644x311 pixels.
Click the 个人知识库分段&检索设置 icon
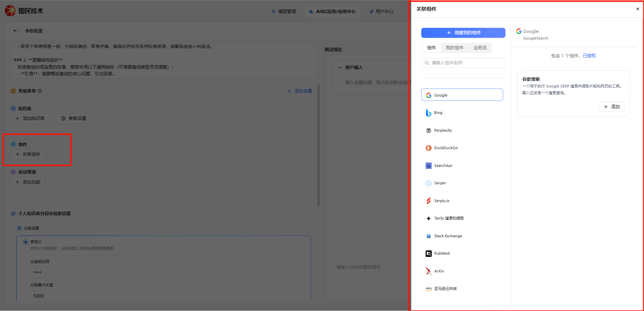tap(13, 213)
